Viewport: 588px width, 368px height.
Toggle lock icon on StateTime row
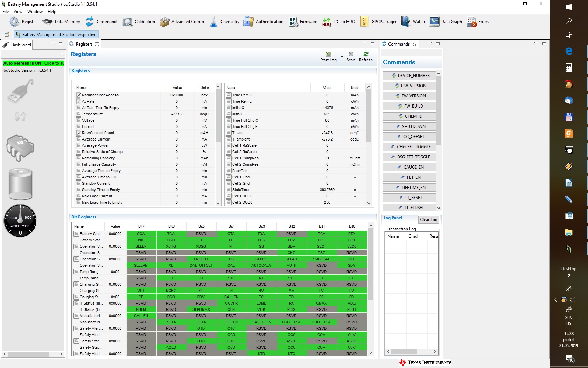(229, 190)
